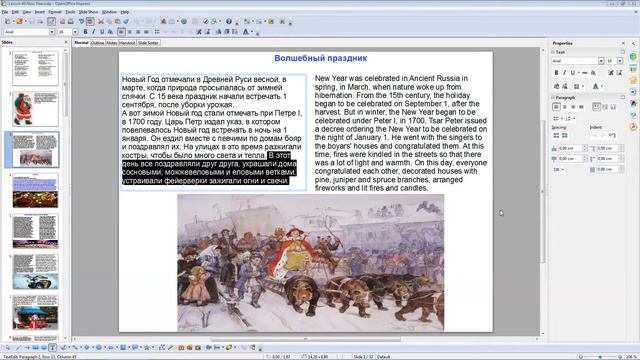The width and height of the screenshot is (640, 360).
Task: Click the Stars shapes icon in drawing toolbar
Action: [147, 347]
